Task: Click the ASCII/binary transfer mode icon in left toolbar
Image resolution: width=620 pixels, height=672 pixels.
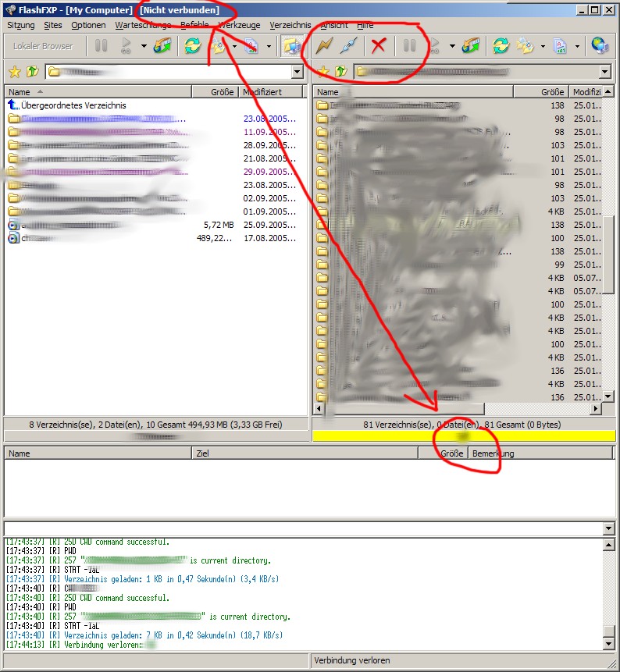Action: point(251,46)
